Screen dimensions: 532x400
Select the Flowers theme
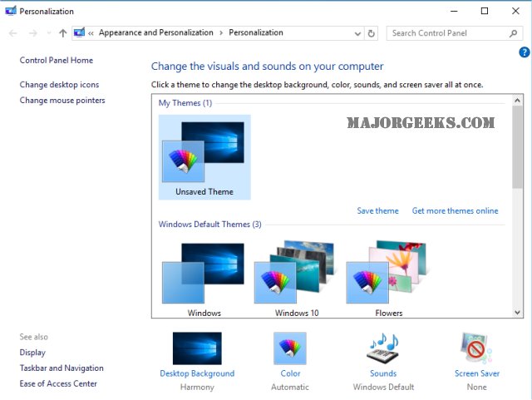coord(388,278)
